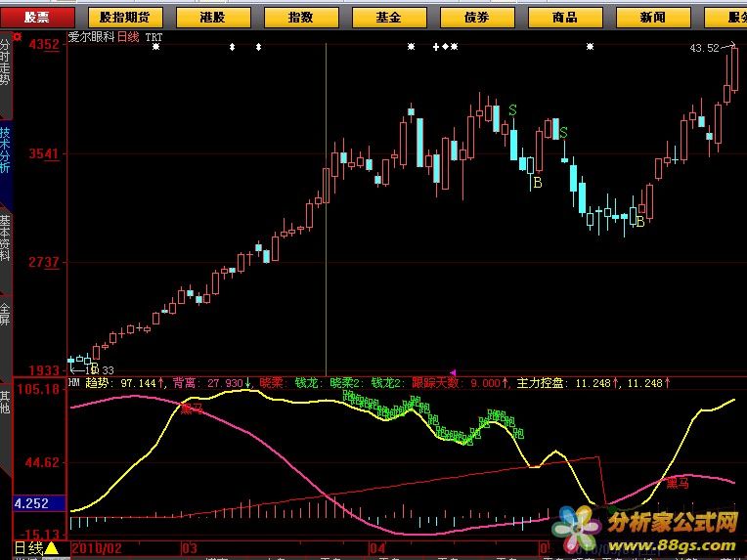This screenshot has width=747, height=560.
Task: Click the red 黑马 marker at right
Action: tap(678, 482)
